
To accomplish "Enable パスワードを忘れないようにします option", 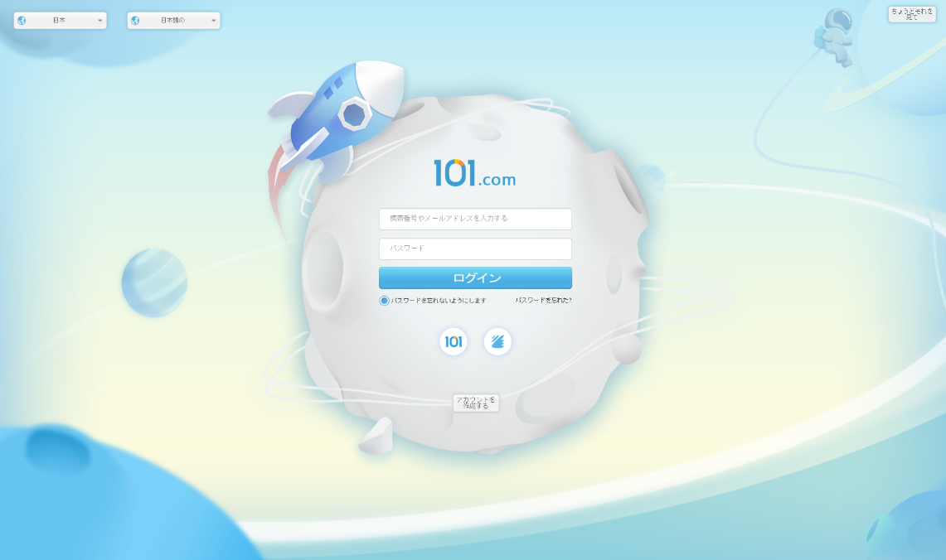I will pos(384,302).
